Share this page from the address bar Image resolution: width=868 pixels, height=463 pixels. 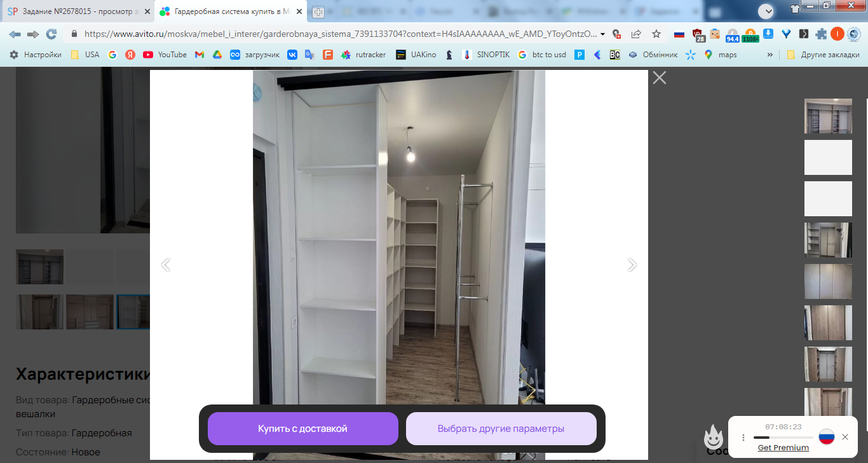click(x=636, y=34)
